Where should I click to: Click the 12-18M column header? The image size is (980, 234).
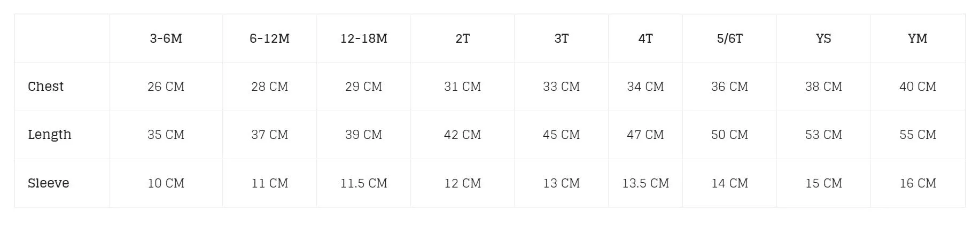[363, 38]
